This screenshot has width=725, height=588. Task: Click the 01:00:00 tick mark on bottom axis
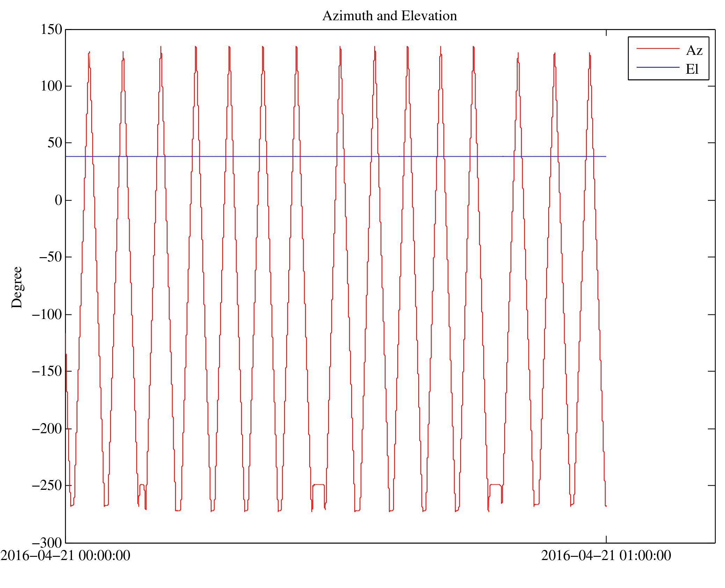pos(606,539)
